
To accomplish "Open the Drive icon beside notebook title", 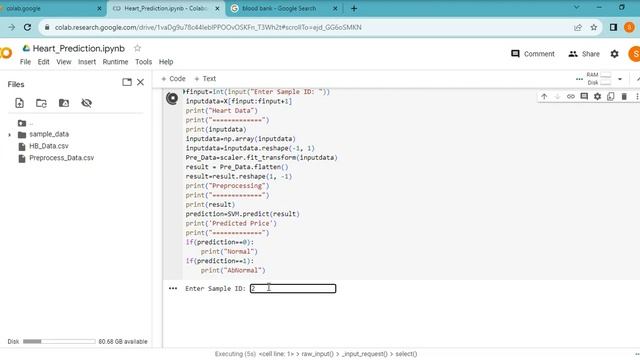I will [x=26, y=48].
